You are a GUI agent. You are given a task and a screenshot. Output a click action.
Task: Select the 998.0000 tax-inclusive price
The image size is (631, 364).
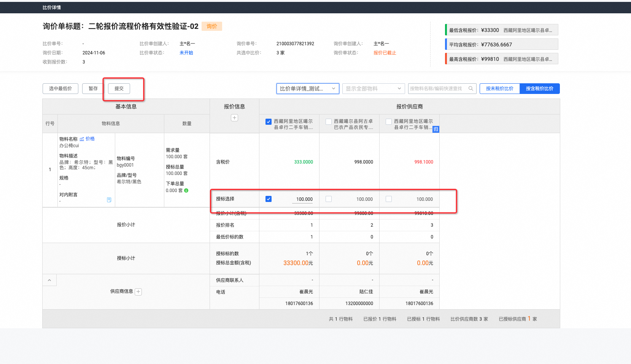point(364,162)
